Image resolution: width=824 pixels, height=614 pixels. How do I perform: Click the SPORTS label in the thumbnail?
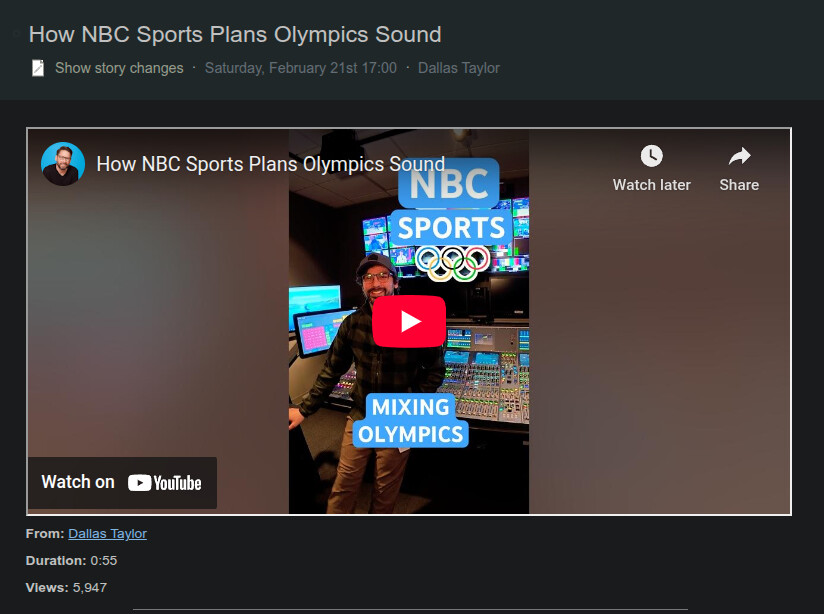click(451, 228)
